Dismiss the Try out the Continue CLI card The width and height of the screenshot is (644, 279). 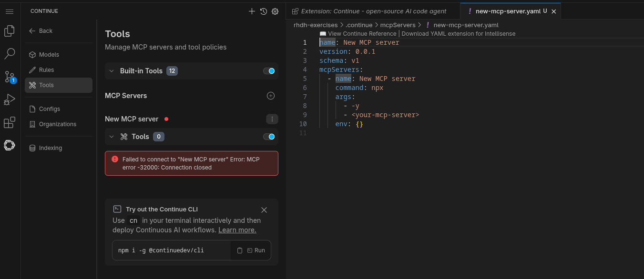(x=264, y=210)
